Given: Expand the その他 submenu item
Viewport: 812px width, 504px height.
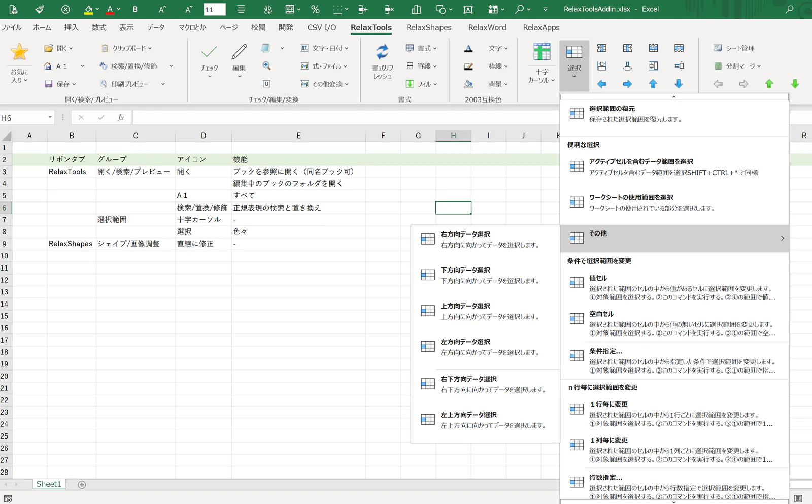Looking at the screenshot, I should pos(674,238).
